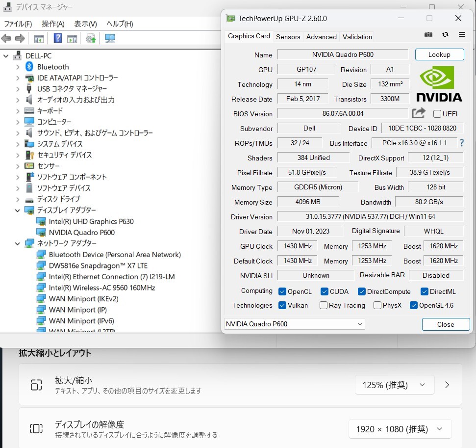The image size is (476, 448).
Task: Click the Lookup button
Action: [439, 54]
